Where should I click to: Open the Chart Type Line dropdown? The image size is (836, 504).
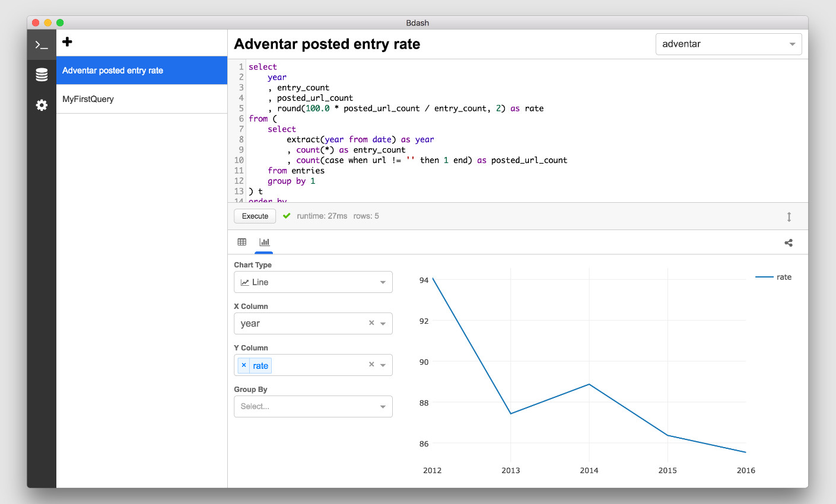tap(313, 282)
